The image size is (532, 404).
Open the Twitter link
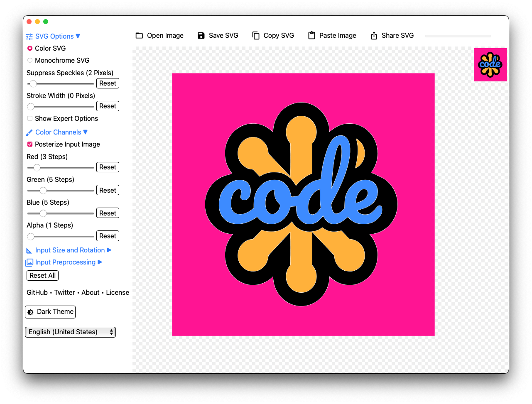coord(65,293)
